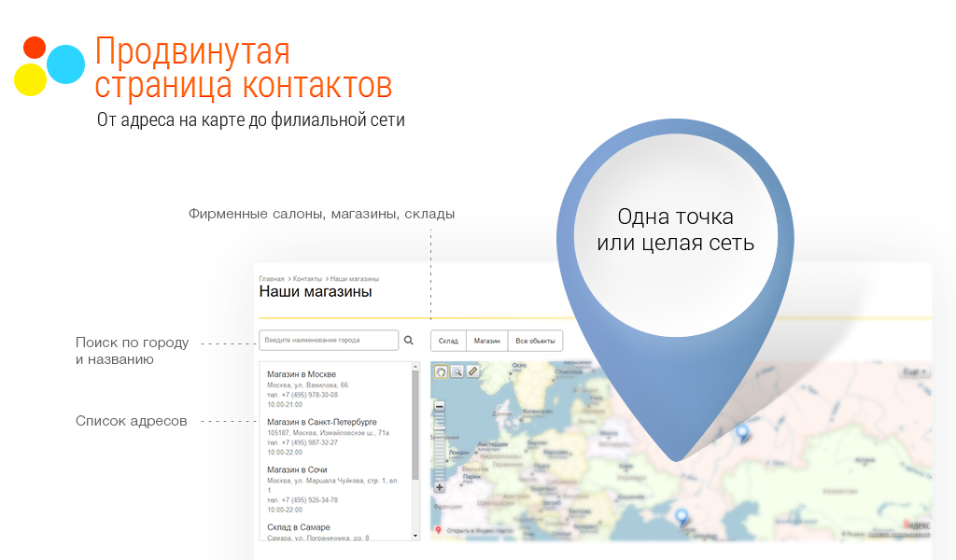Click the blue map marker north of Kazakhstan
956x560 pixels.
[x=742, y=433]
